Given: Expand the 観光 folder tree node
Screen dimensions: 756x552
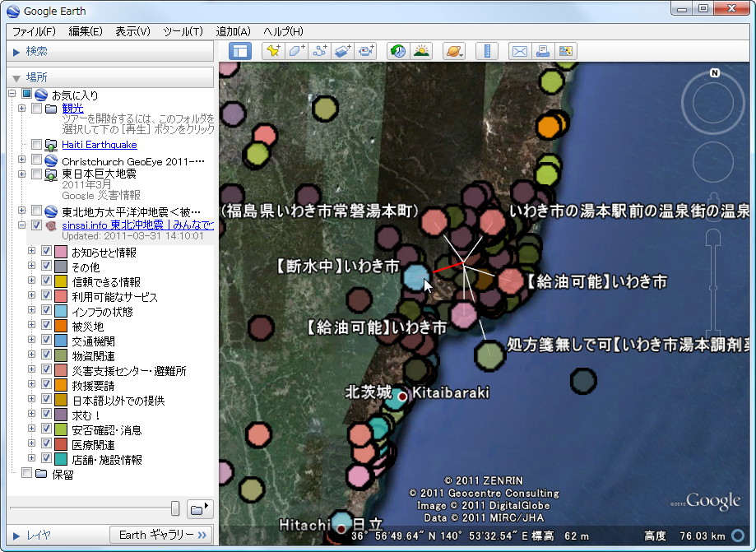Looking at the screenshot, I should click(x=22, y=109).
